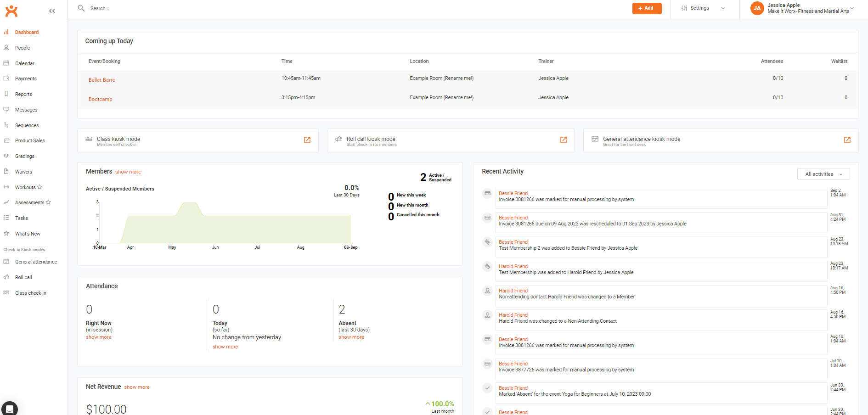Click the orange app logo
Screen dimensions: 868x415
[11, 11]
